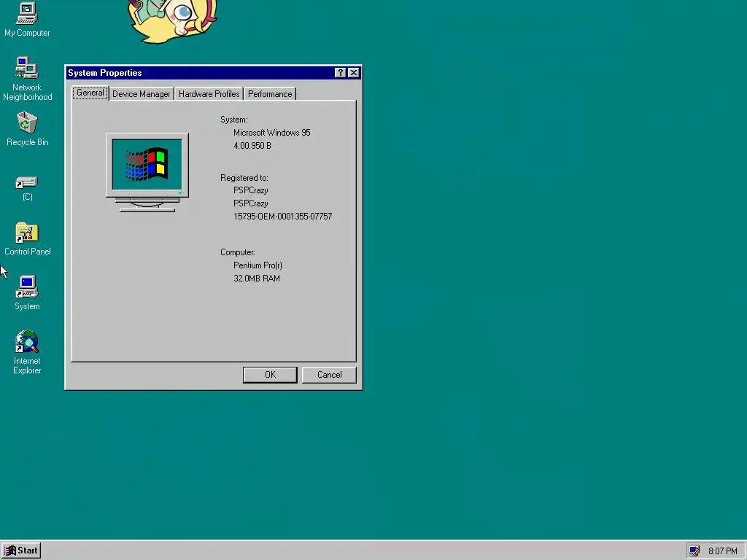The height and width of the screenshot is (560, 747).
Task: Click the Start button on taskbar
Action: click(21, 551)
